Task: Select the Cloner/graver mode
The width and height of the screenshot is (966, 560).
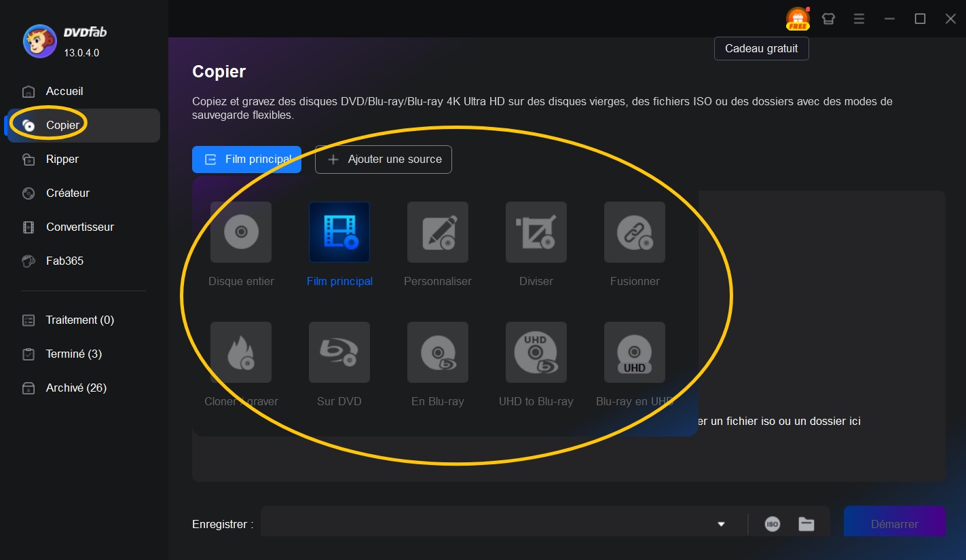Action: (240, 352)
